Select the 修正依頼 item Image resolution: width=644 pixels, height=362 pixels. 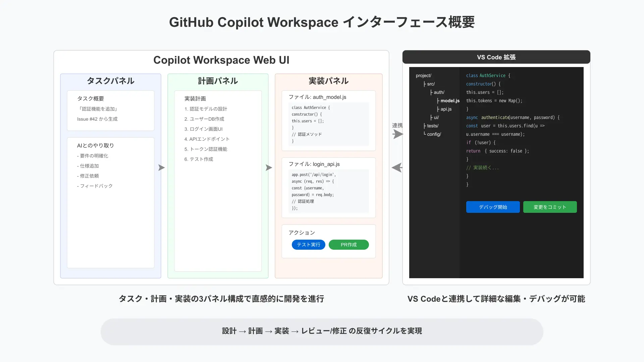coord(88,176)
